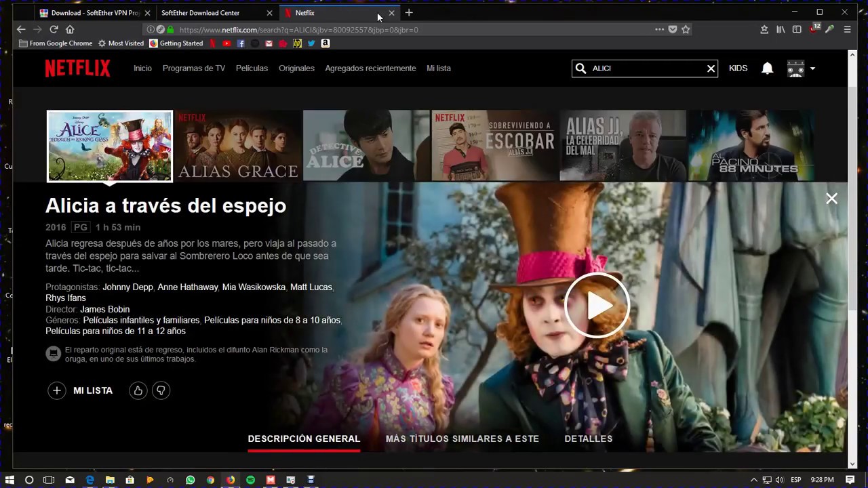Screen dimensions: 868x488
Task: Open Twitter bookmark icon
Action: [311, 43]
